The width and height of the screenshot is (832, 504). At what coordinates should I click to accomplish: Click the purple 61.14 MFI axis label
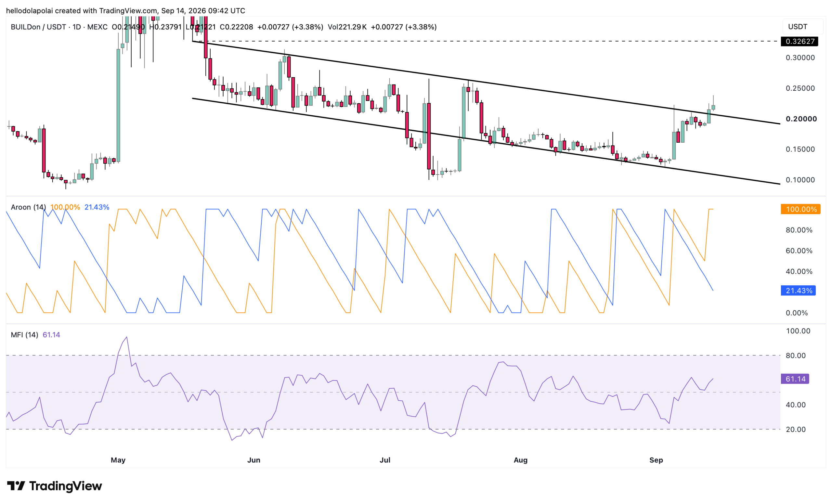coord(795,379)
